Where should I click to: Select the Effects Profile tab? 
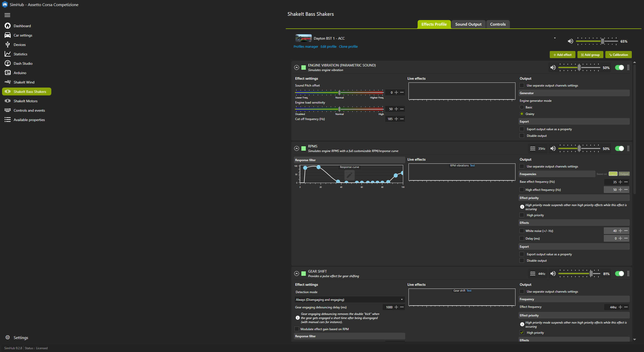(x=434, y=24)
